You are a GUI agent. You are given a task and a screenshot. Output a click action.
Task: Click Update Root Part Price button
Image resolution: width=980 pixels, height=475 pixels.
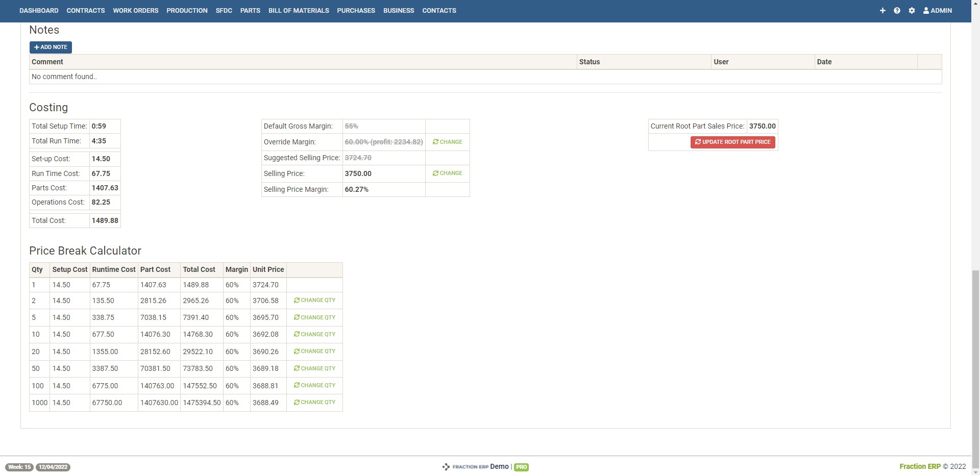(x=732, y=142)
